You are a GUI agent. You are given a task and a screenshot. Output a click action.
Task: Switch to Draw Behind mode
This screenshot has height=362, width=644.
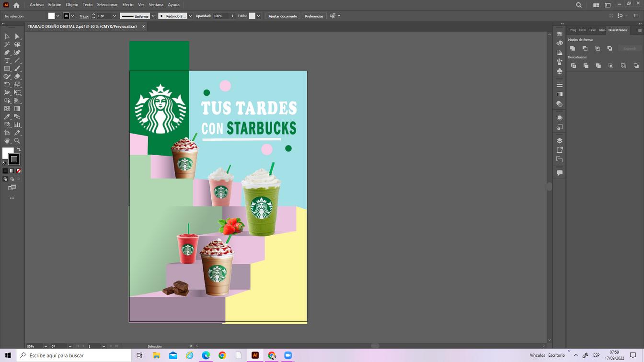point(12,179)
